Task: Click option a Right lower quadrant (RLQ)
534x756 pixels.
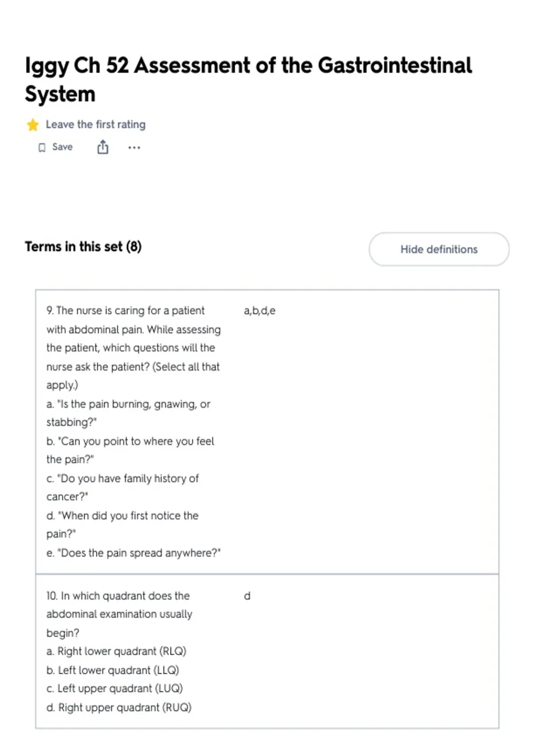Action: pos(116,651)
